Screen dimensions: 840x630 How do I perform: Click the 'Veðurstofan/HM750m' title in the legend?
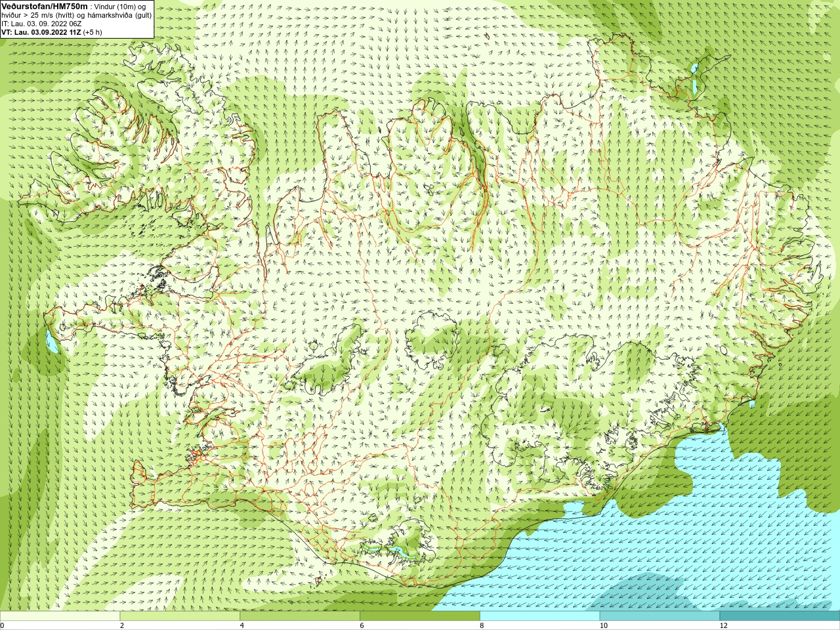pos(44,7)
